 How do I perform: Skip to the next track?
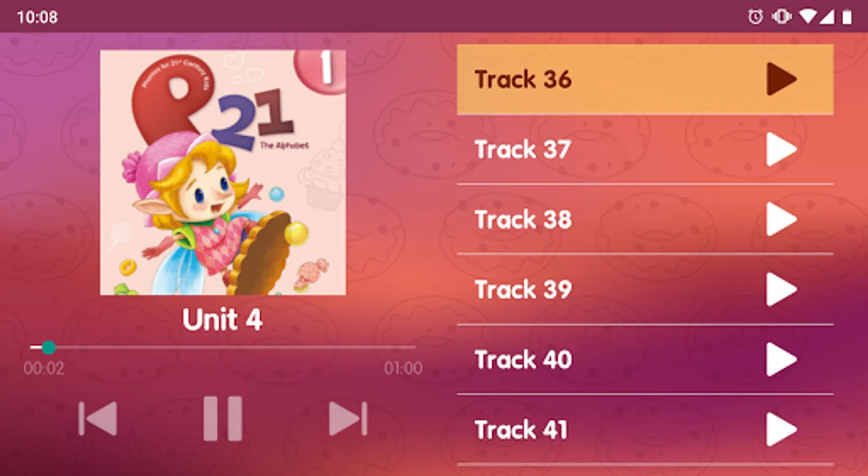coord(348,418)
